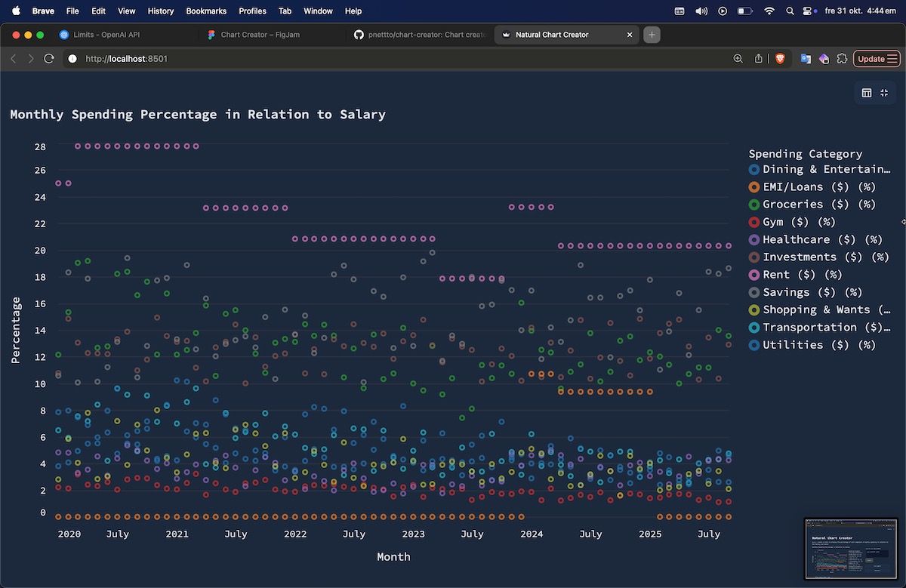Switch to the Limits - OpenAI API tab
This screenshot has width=906, height=588.
106,35
